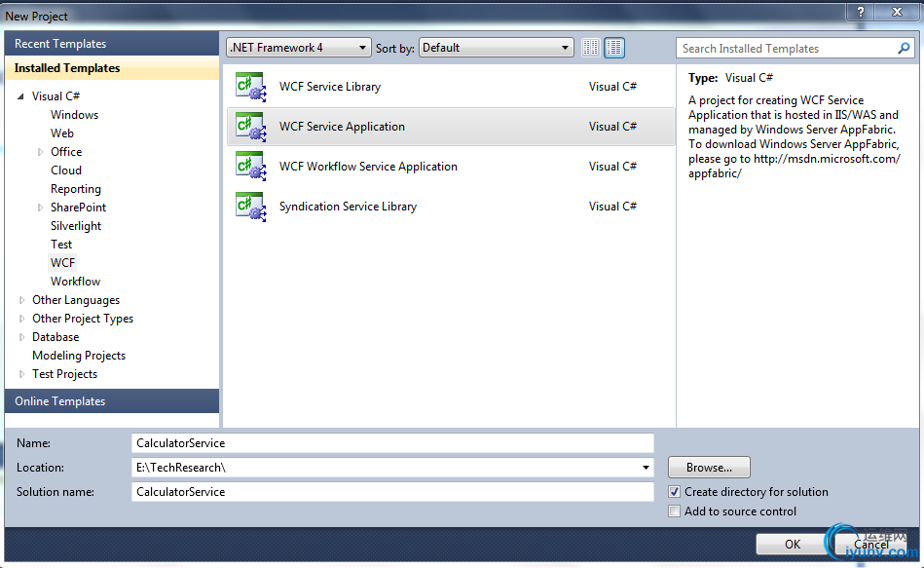Open the Online Templates section
The height and width of the screenshot is (568, 924).
coord(112,401)
